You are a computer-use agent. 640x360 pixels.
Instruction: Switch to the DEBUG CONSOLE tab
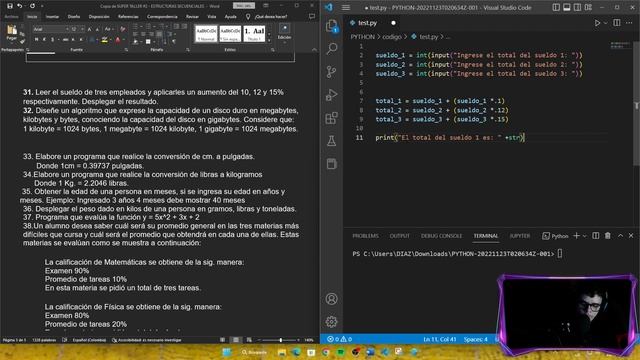(441, 236)
